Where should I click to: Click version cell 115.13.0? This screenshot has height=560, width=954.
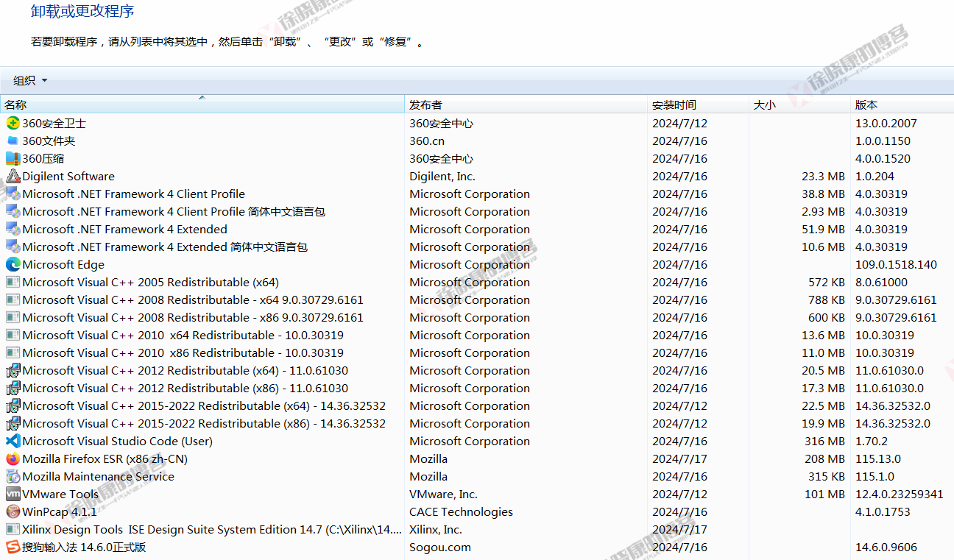click(878, 458)
